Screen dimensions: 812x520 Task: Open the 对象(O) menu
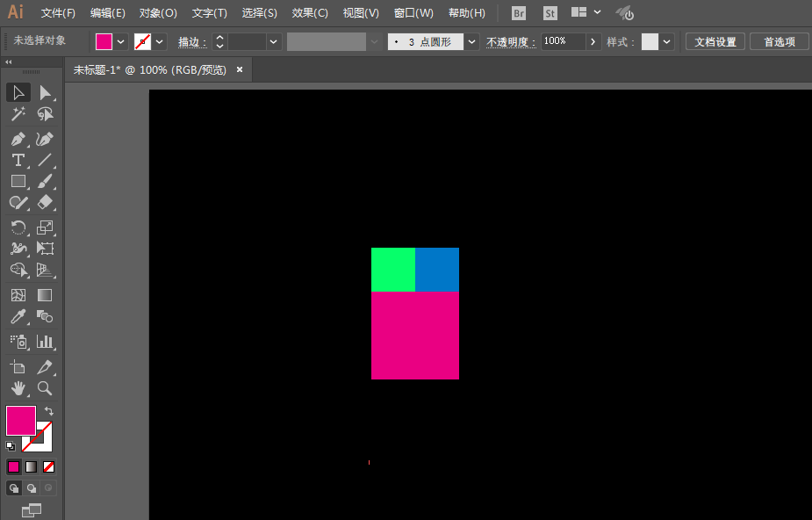pyautogui.click(x=158, y=13)
